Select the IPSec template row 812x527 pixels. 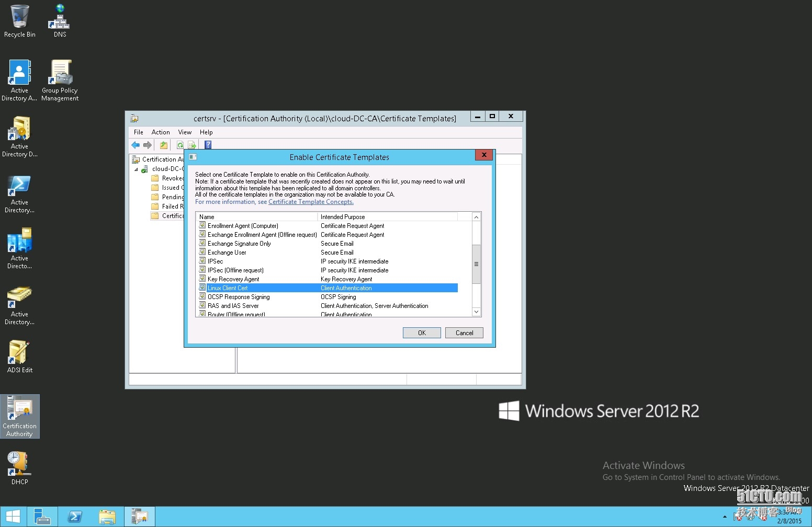(328, 261)
